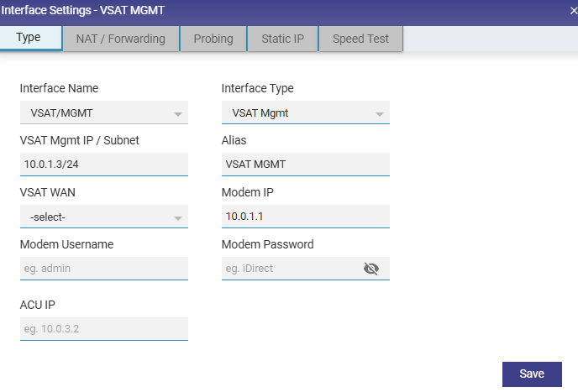Image resolution: width=578 pixels, height=392 pixels.
Task: Go to the Static IP tab
Action: click(282, 39)
